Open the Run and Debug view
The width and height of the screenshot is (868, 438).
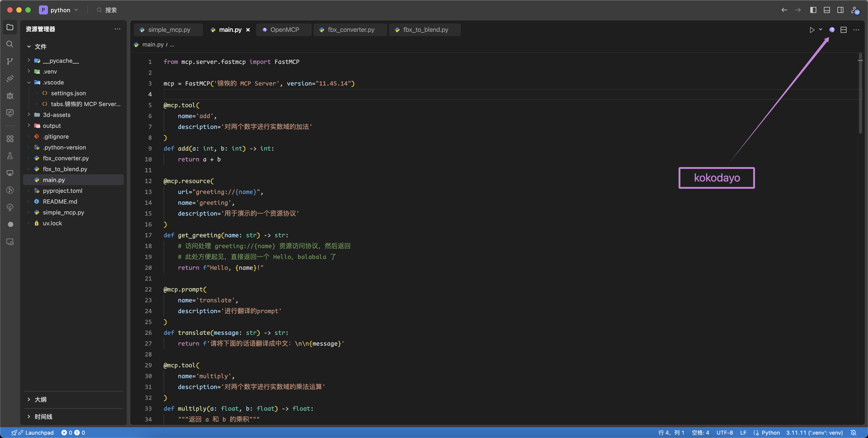[x=10, y=96]
